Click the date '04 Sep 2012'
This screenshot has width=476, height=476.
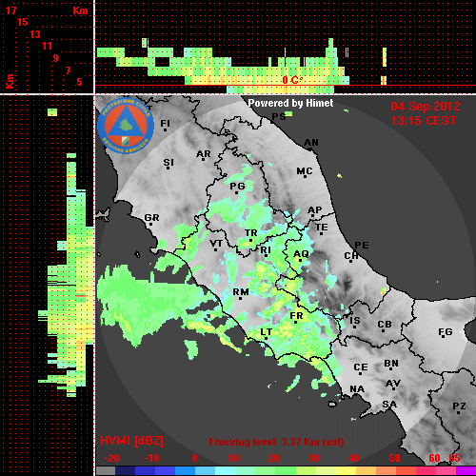pos(426,107)
